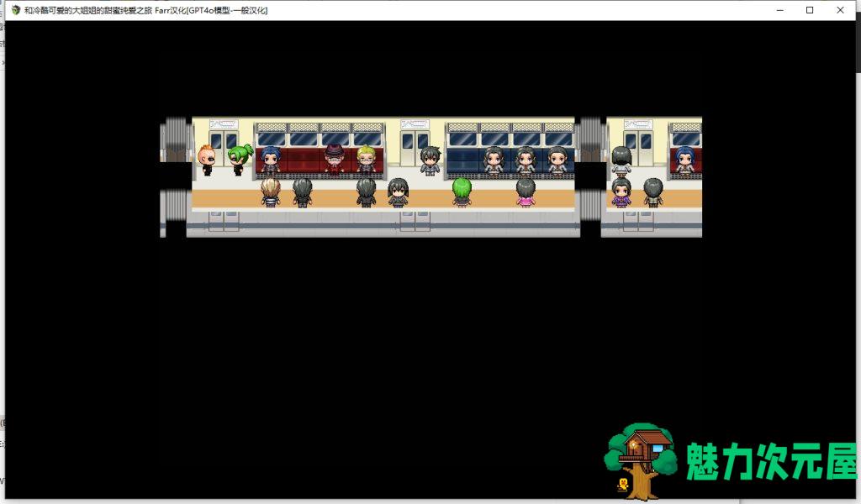The height and width of the screenshot is (504, 861).
Task: Select the orange mohawk character with sunglasses
Action: [x=207, y=160]
